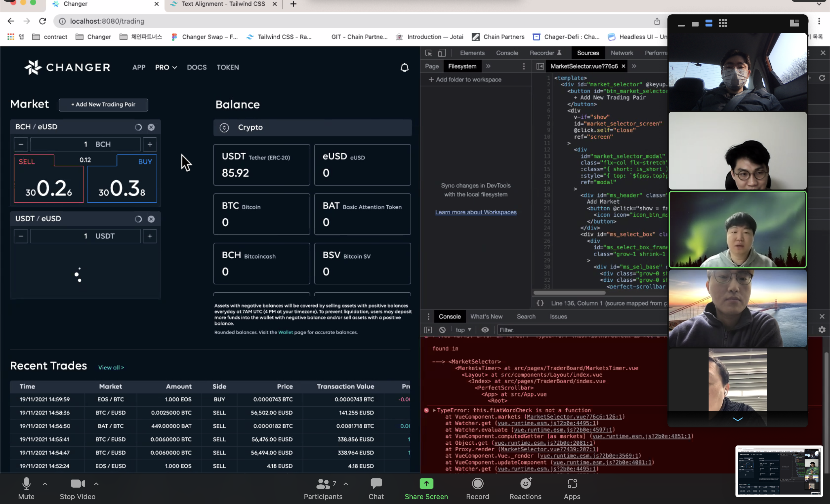The width and height of the screenshot is (830, 504).
Task: Toggle the device toolbar icon
Action: click(x=442, y=53)
